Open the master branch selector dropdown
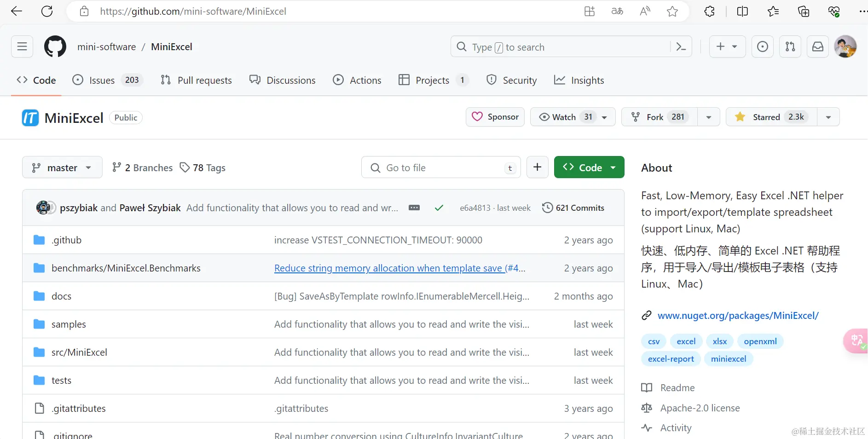The width and height of the screenshot is (868, 439). (x=62, y=168)
